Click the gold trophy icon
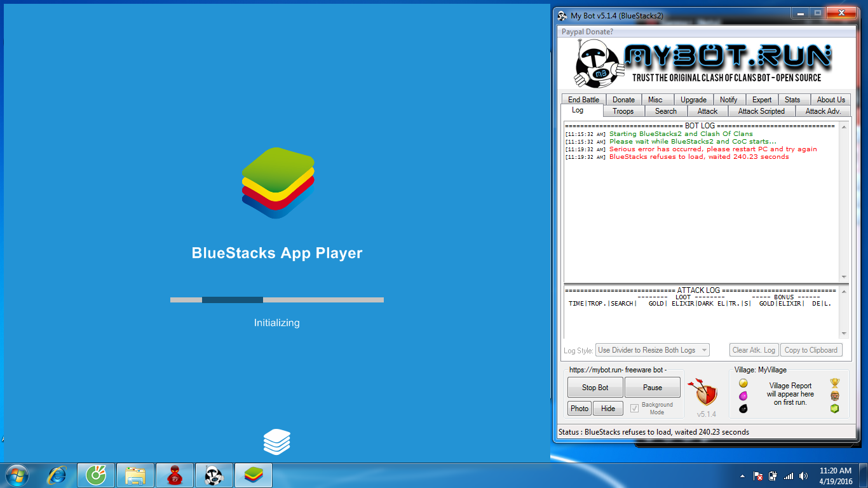 835,383
